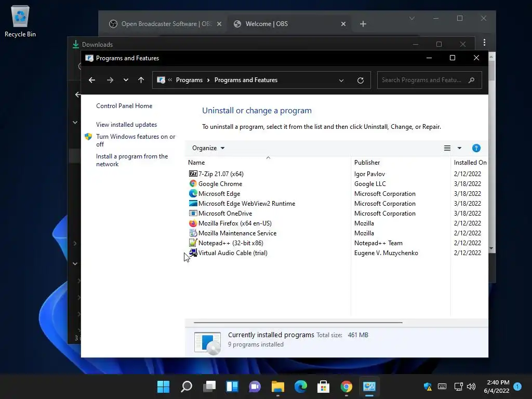
Task: Expand the address bar history dropdown
Action: [341, 81]
